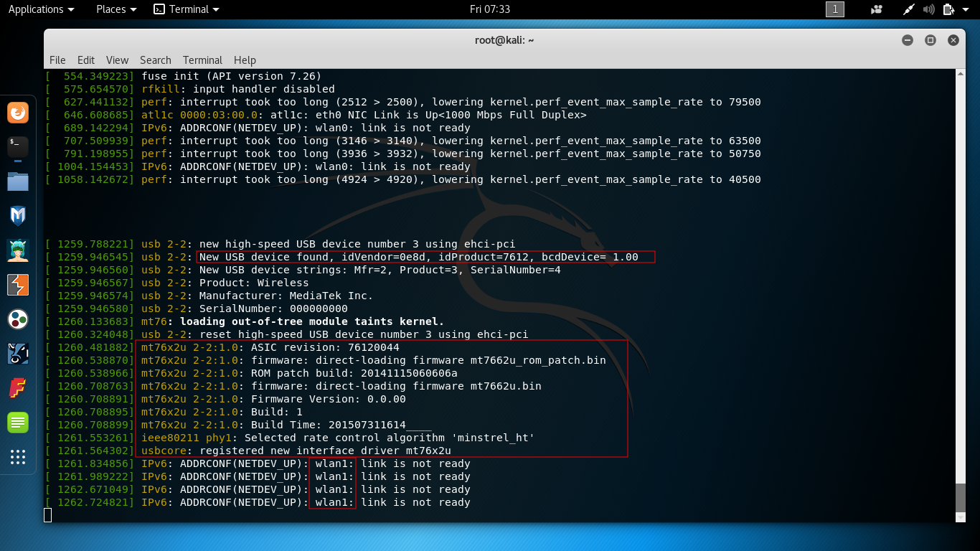The image size is (980, 551).
Task: Open the wired network connection indicator
Action: 909,9
